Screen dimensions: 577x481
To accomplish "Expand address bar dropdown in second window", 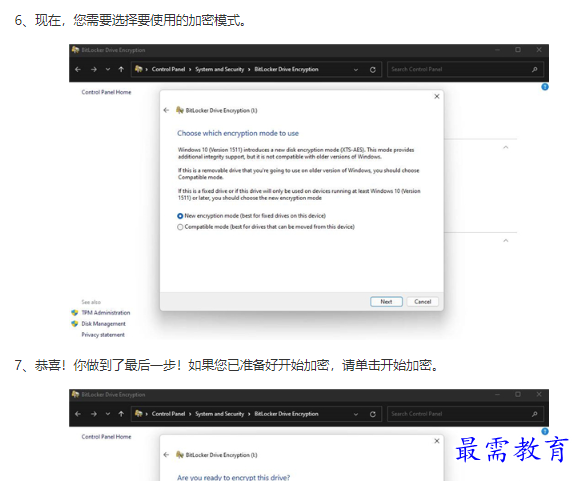I will (x=356, y=414).
